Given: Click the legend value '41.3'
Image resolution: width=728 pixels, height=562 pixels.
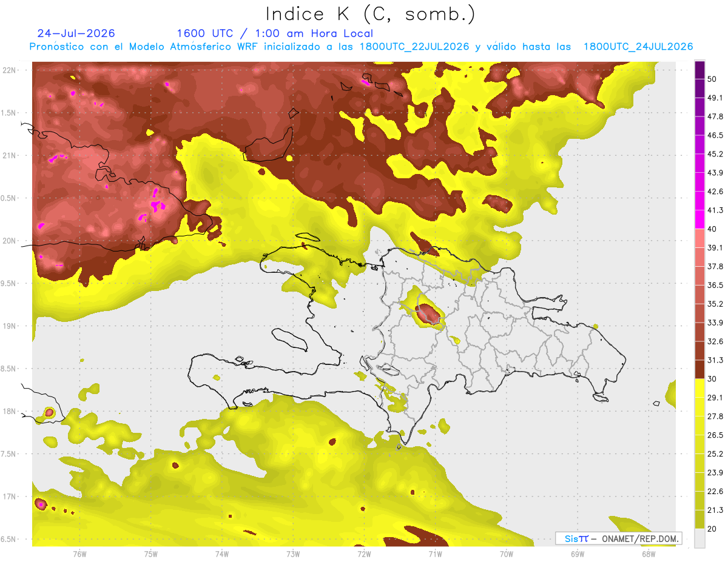Looking at the screenshot, I should coord(715,210).
